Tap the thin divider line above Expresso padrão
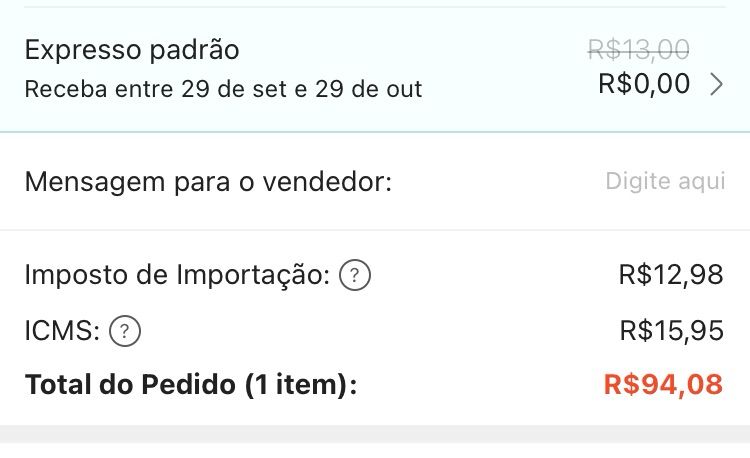 375,7
